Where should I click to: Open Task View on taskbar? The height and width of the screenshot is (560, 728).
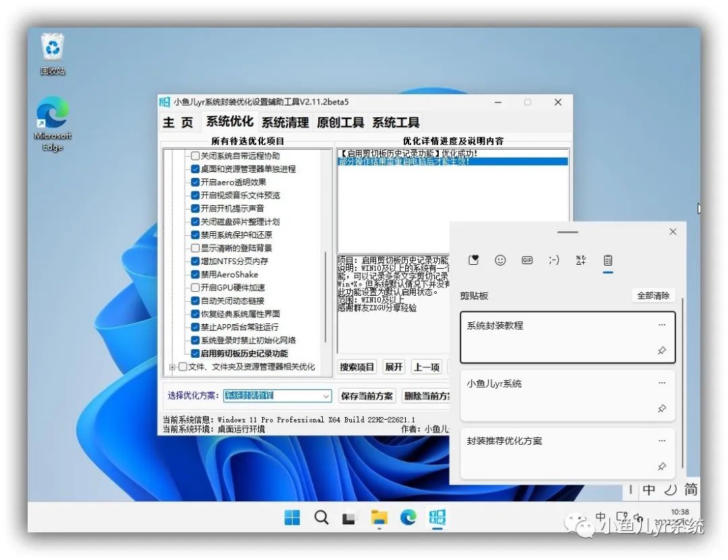tap(349, 518)
